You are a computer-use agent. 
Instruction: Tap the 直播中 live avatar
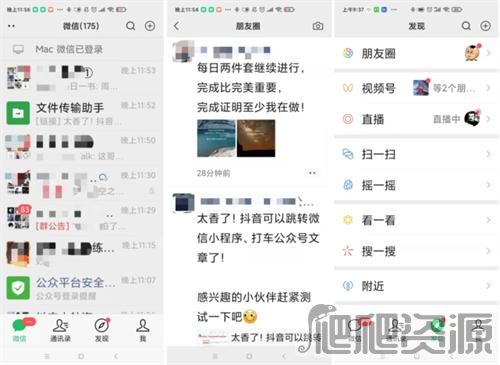472,119
